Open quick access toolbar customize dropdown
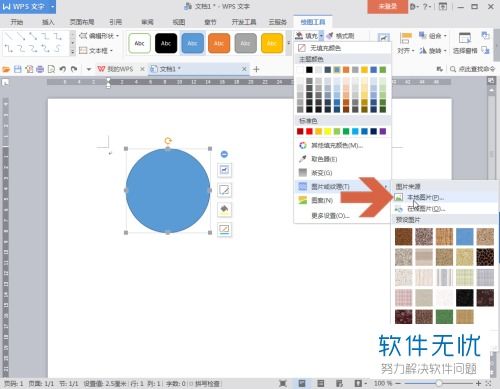500x389 pixels. pos(89,69)
